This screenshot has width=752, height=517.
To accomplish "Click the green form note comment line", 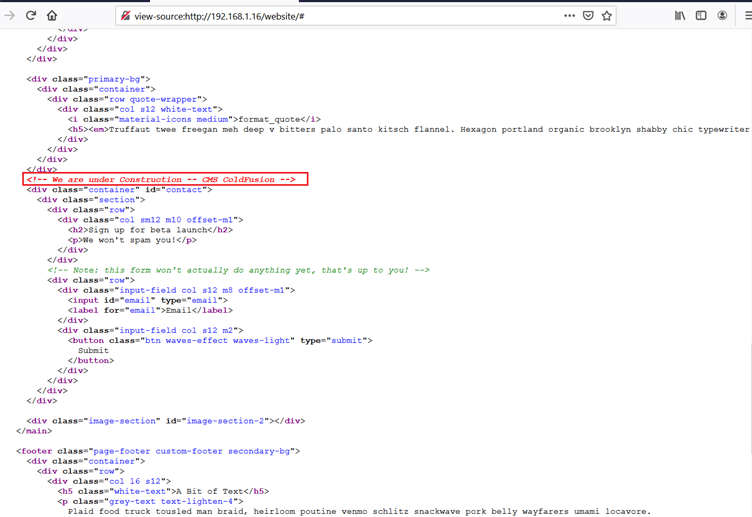I will 238,270.
